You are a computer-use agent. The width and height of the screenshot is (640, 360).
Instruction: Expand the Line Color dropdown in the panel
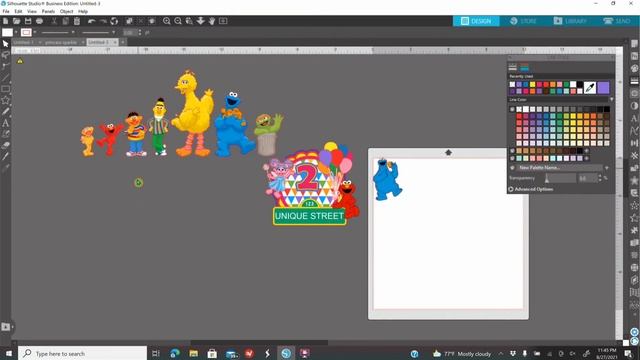click(x=611, y=100)
